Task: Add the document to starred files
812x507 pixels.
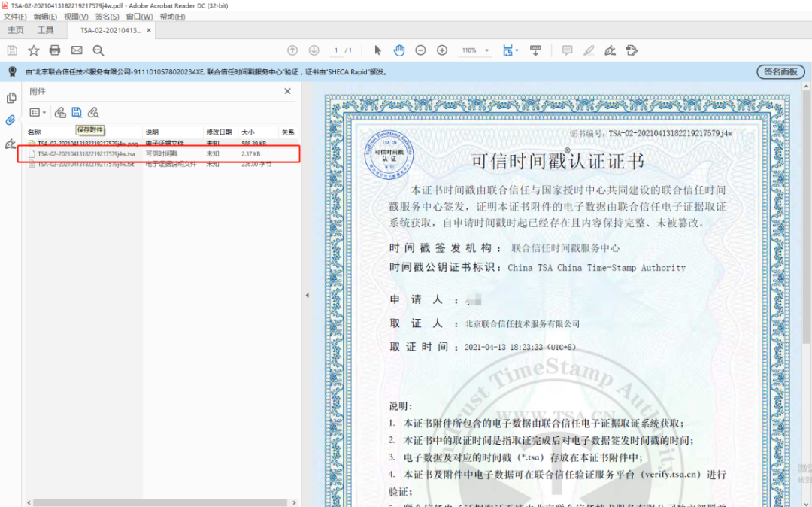Action: tap(34, 50)
